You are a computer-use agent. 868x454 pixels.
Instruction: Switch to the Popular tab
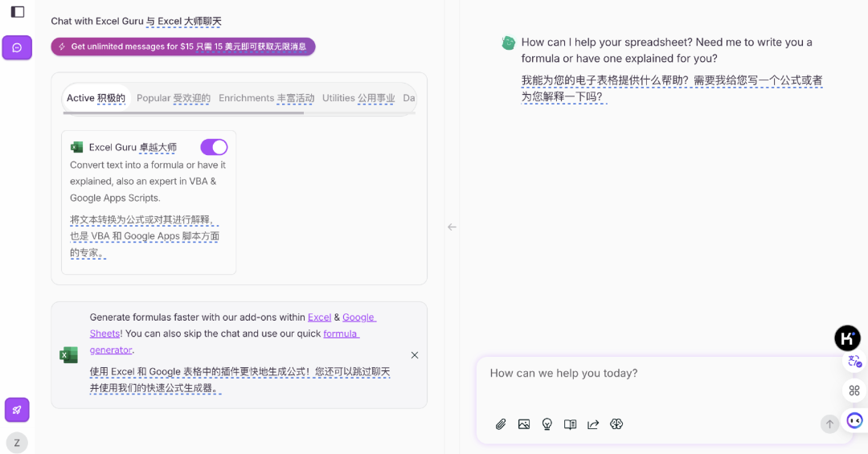174,98
